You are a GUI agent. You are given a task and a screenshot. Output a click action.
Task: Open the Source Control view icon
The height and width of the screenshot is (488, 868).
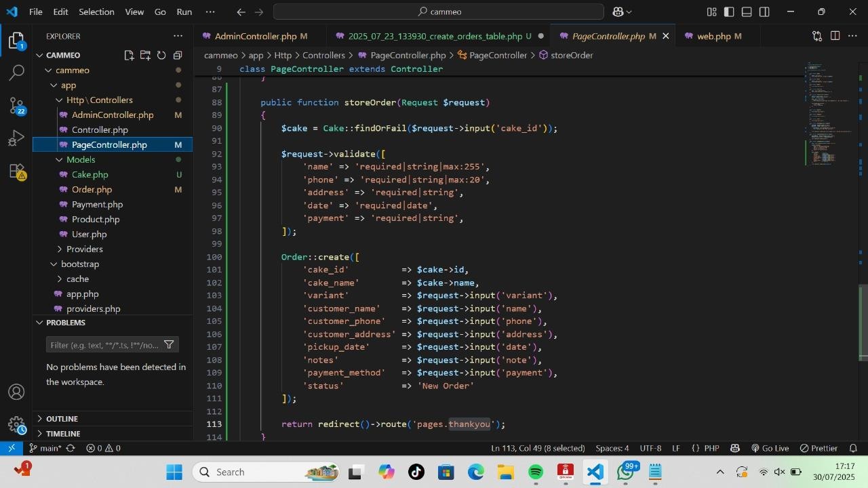point(17,105)
